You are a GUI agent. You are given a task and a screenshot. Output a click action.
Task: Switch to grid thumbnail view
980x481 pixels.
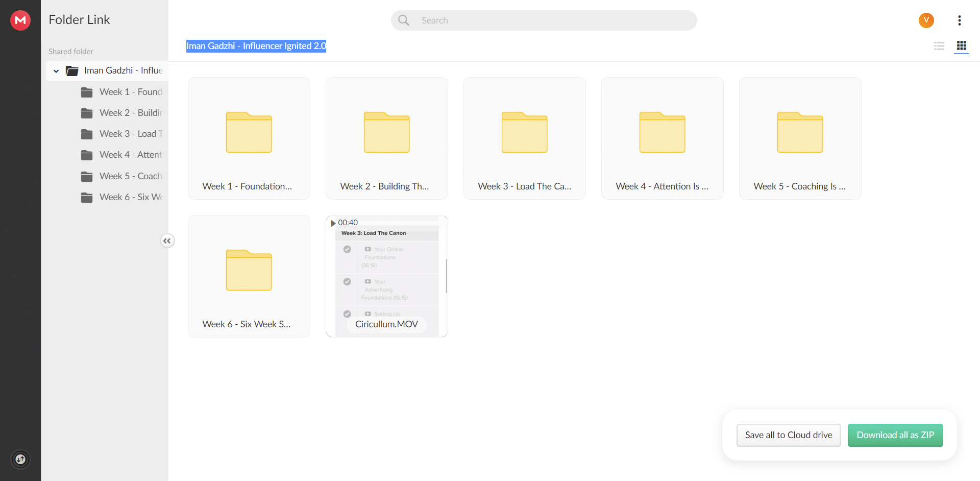pyautogui.click(x=961, y=46)
